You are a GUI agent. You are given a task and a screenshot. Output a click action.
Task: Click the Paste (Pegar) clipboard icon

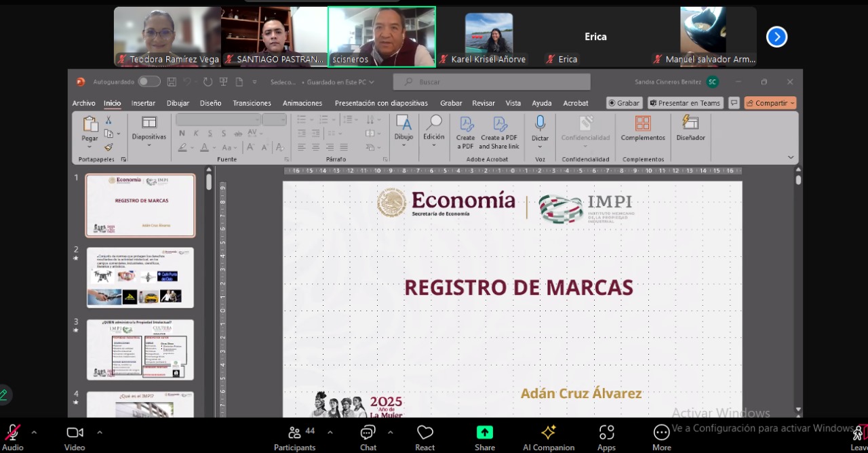click(x=90, y=124)
